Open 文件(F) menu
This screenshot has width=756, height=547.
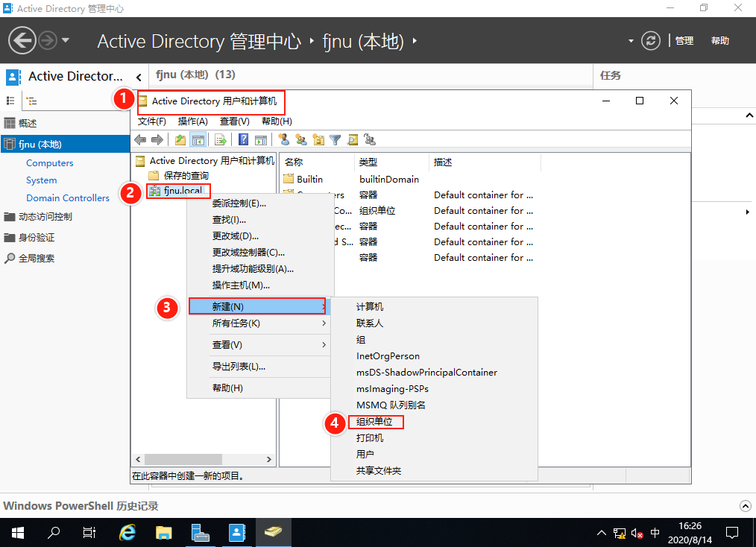pos(152,121)
